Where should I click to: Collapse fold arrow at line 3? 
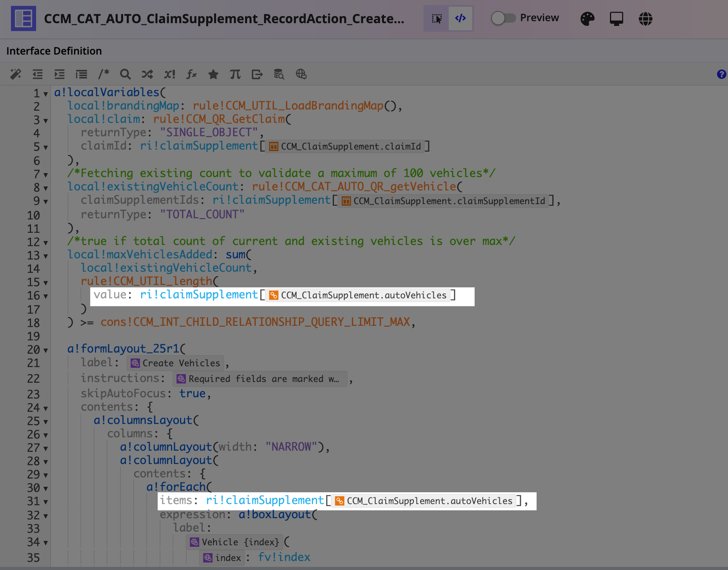point(46,121)
